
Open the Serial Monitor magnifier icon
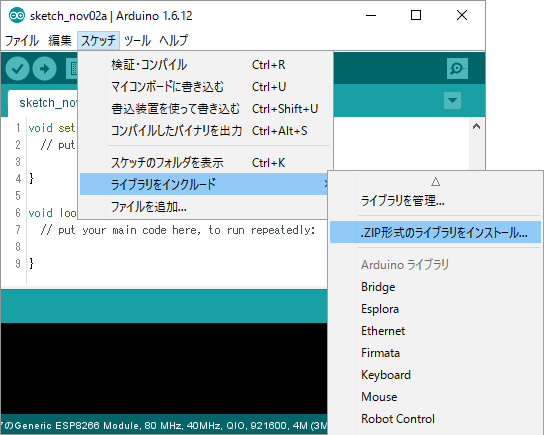point(457,69)
